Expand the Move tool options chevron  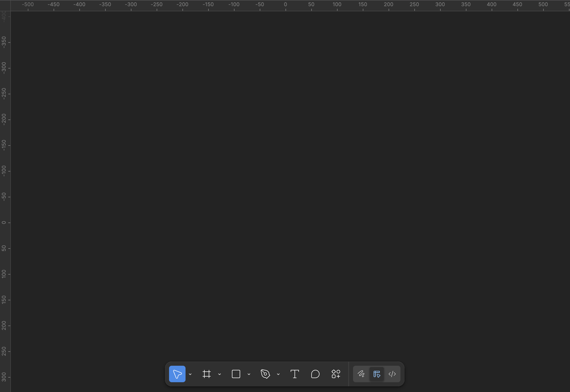point(190,374)
